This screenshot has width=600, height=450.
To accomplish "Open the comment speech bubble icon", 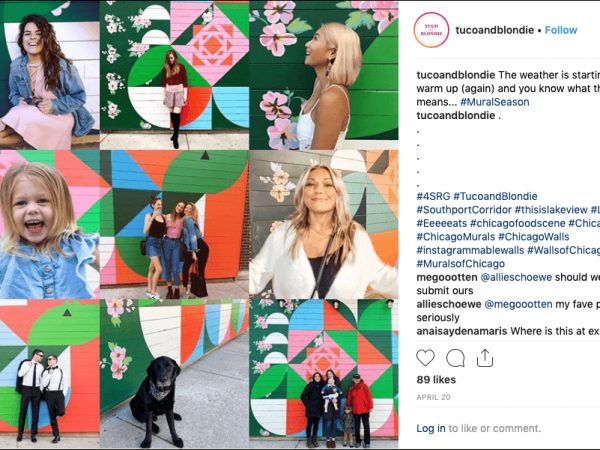I will [455, 358].
